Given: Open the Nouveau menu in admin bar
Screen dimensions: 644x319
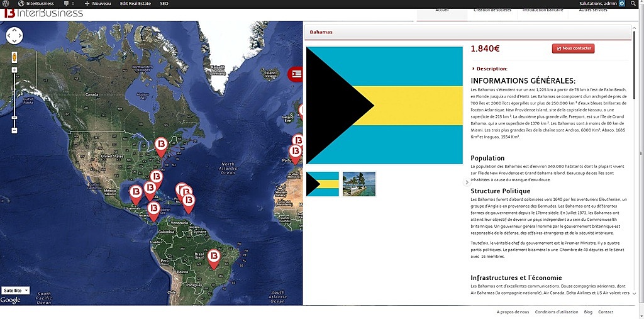Looking at the screenshot, I should tap(97, 3).
